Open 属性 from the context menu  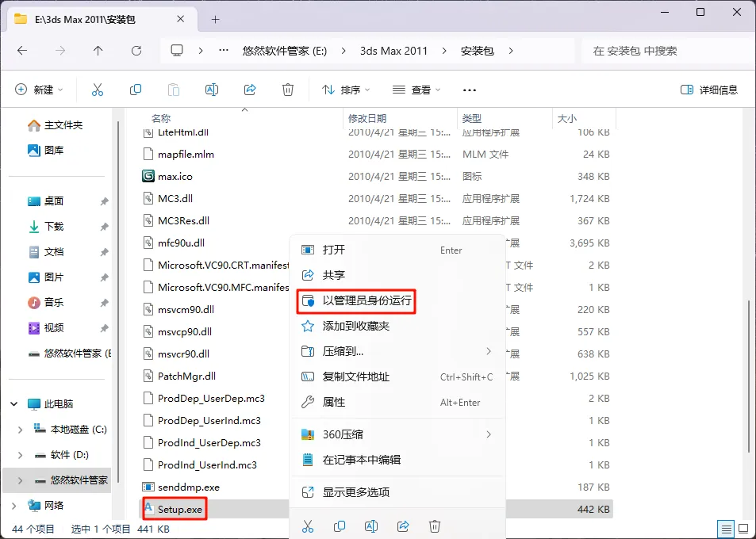397,402
